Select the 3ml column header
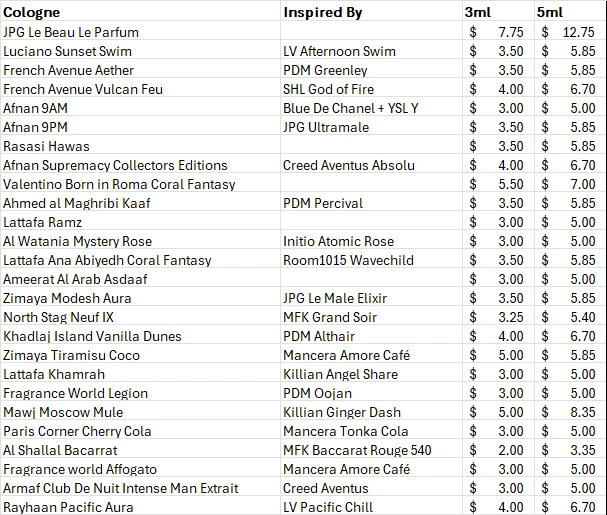The height and width of the screenshot is (515, 607). 498,12
